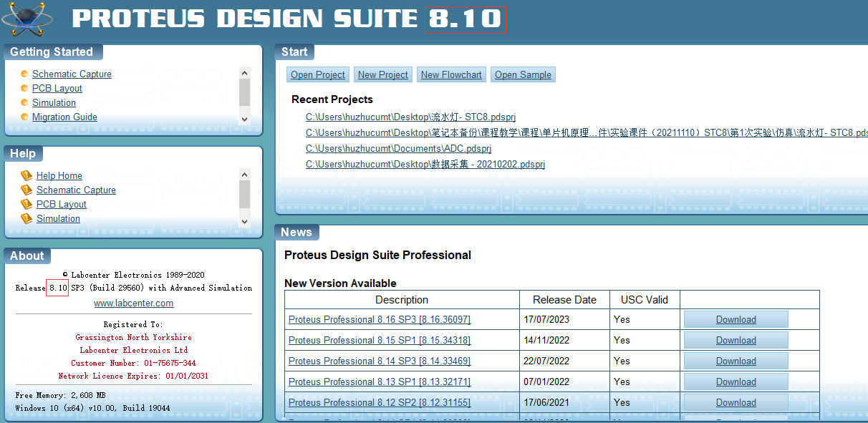
Task: Click bullet icon beside Getting Started PCB Layout
Action: 24,88
